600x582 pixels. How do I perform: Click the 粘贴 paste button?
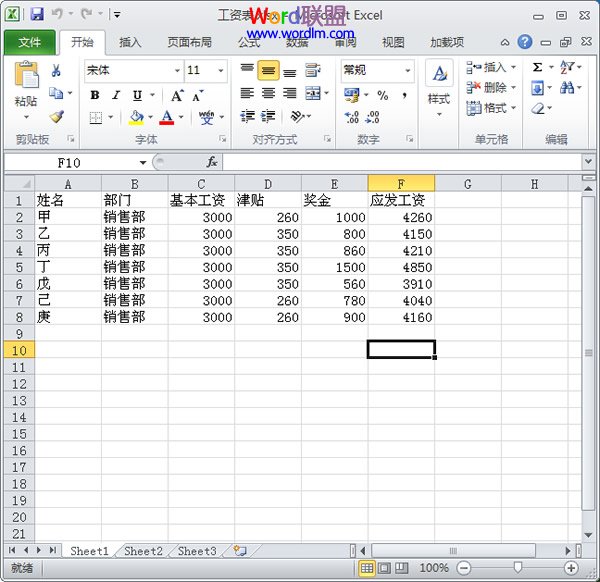(x=25, y=88)
